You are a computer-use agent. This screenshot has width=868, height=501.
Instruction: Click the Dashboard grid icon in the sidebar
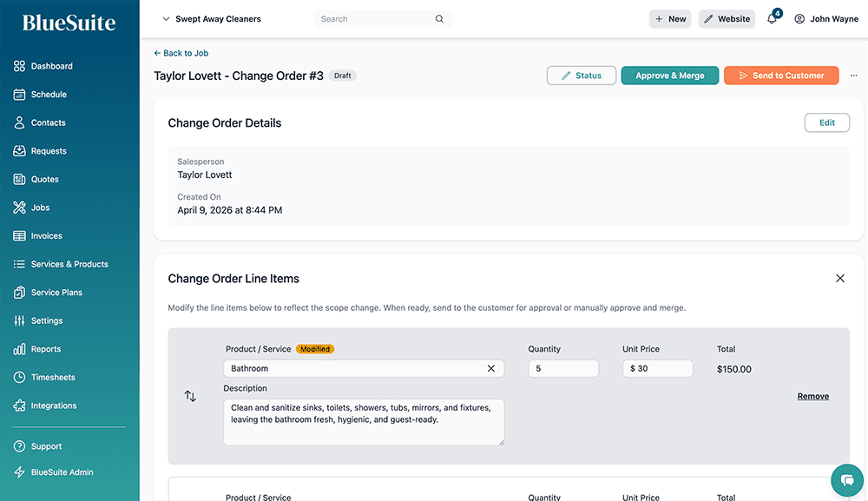(19, 66)
